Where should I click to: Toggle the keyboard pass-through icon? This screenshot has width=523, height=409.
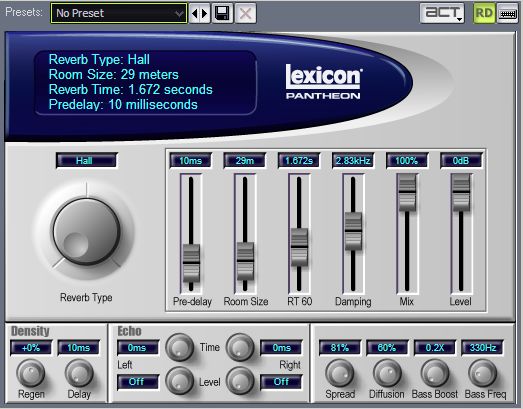pos(507,13)
